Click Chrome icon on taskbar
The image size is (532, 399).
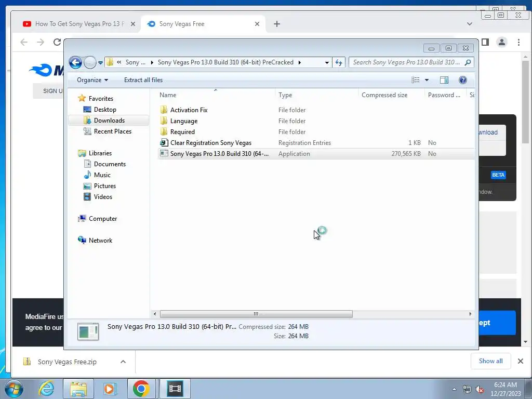coord(141,389)
